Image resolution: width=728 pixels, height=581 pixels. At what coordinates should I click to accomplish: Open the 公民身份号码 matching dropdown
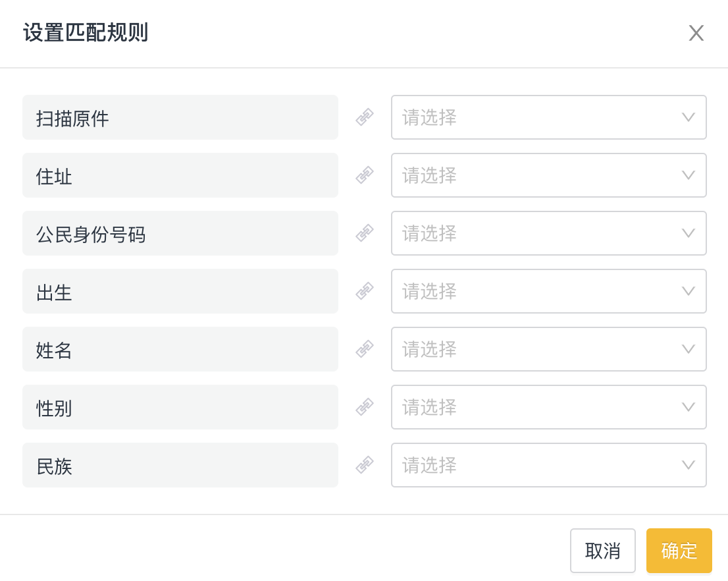coord(548,233)
